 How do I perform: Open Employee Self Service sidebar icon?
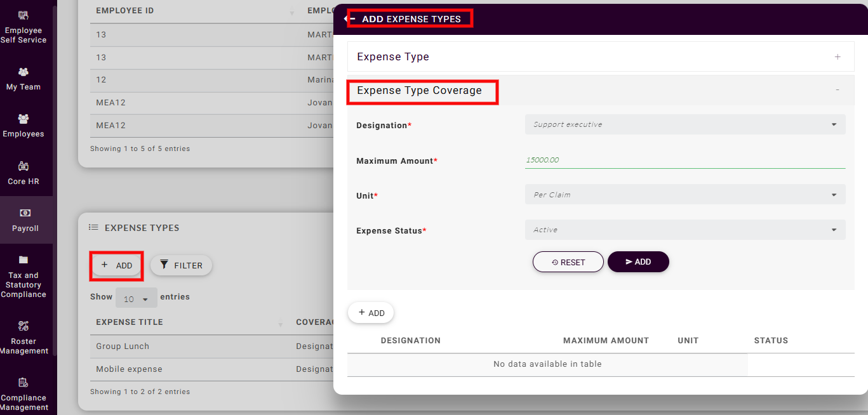[23, 15]
